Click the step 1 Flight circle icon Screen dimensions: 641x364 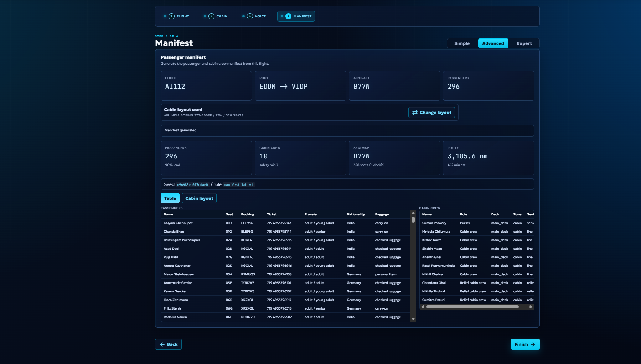pos(171,16)
